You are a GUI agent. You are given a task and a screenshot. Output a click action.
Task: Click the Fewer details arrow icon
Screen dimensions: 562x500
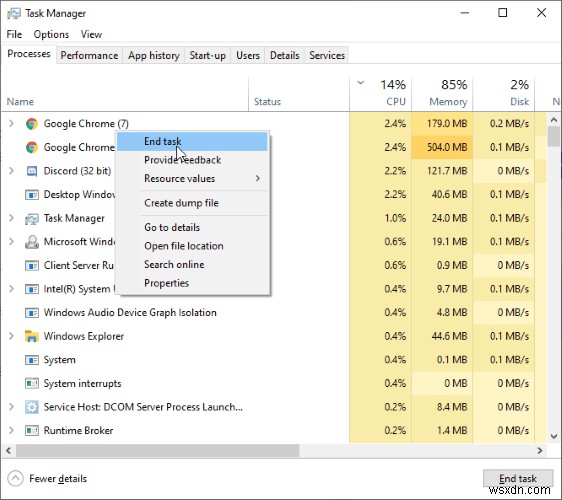coord(15,478)
